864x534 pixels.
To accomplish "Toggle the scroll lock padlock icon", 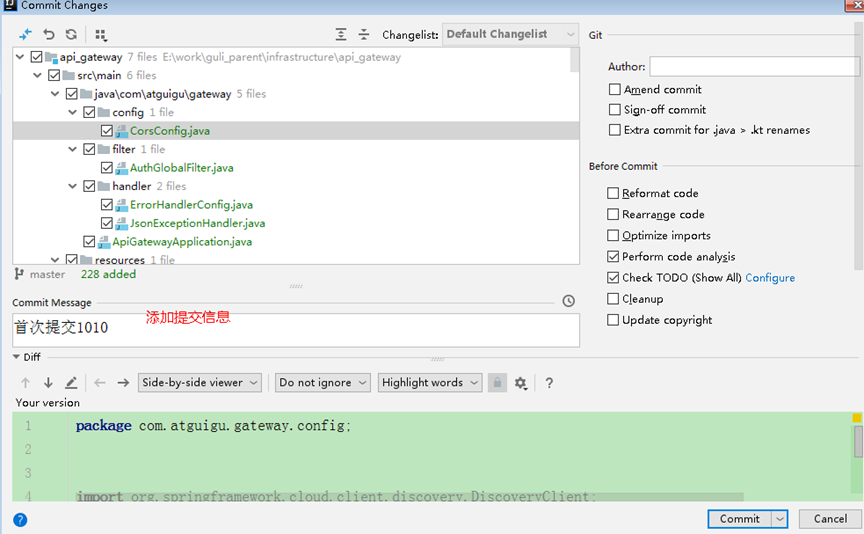I will tap(497, 382).
